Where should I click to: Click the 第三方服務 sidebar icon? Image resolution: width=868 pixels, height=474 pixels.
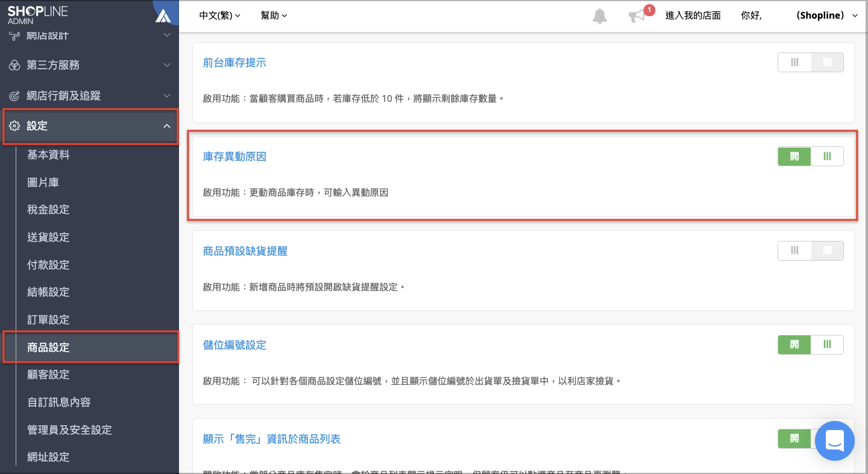tap(14, 65)
